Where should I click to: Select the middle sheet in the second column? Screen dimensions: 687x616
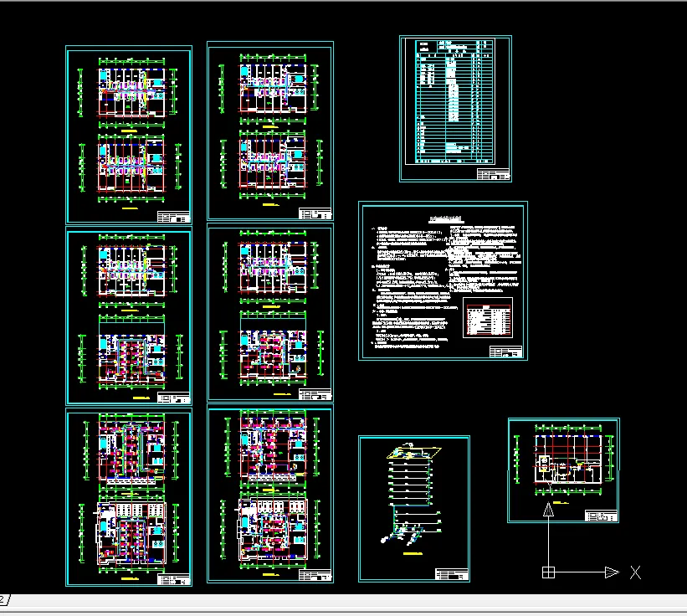point(270,312)
